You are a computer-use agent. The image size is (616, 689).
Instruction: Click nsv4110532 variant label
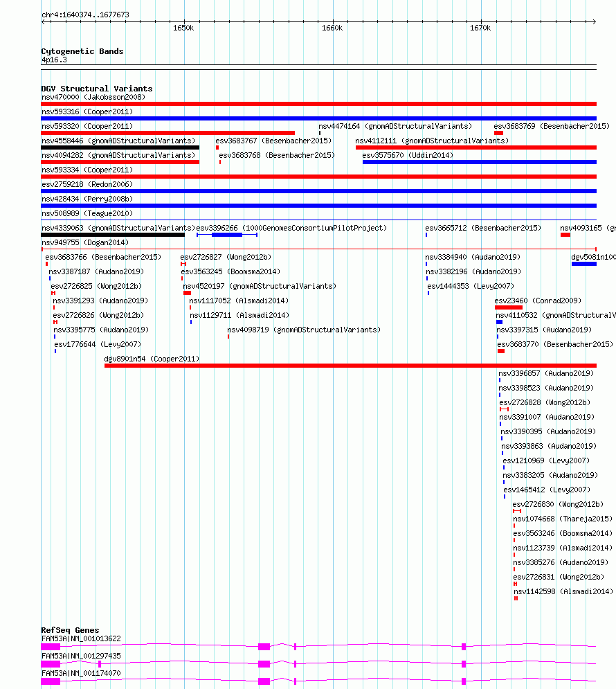tap(556, 314)
